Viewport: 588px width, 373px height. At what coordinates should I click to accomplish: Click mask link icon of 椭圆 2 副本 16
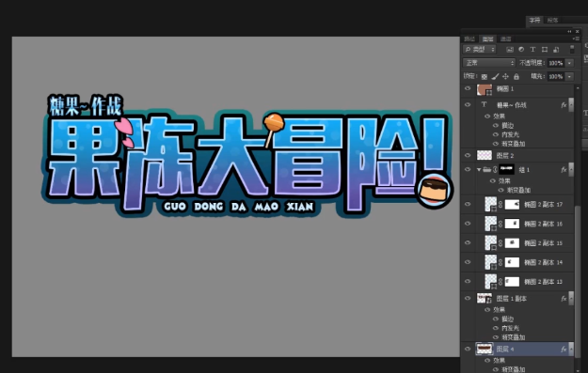(501, 224)
